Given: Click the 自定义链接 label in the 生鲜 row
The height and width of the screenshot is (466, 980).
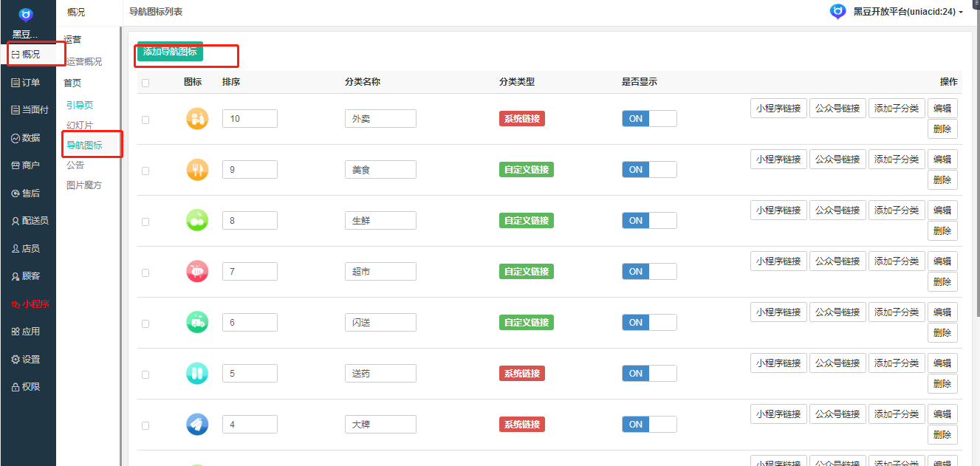Looking at the screenshot, I should pos(527,221).
